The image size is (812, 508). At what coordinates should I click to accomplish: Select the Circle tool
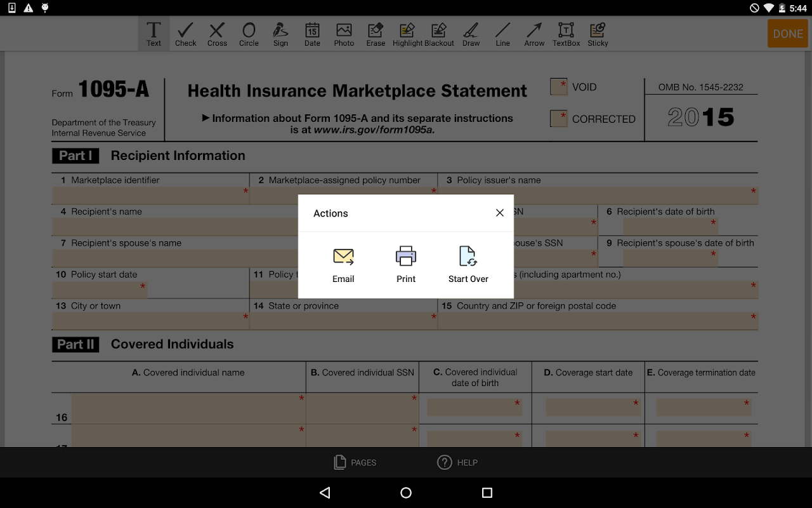click(249, 34)
